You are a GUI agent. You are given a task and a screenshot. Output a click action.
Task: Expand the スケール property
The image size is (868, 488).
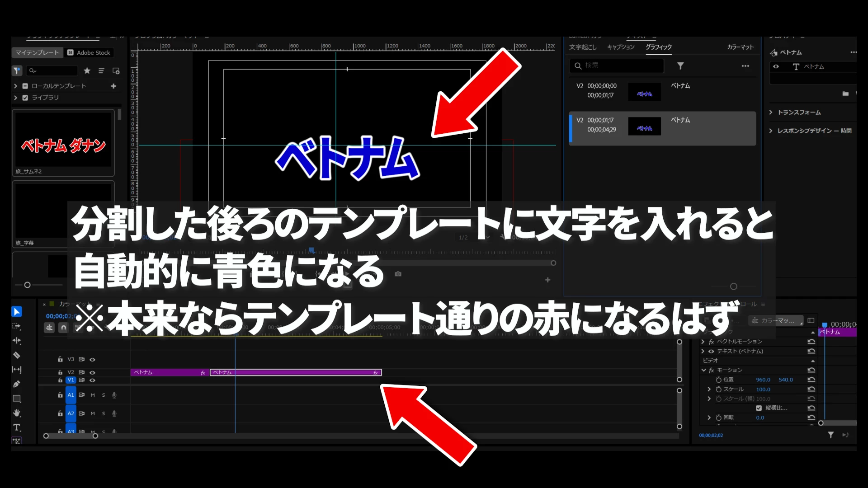click(709, 389)
